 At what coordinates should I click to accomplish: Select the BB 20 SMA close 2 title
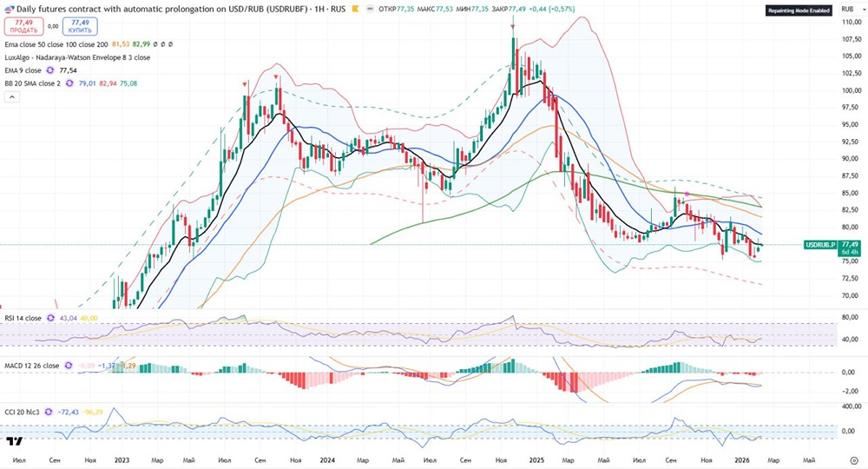pyautogui.click(x=33, y=83)
